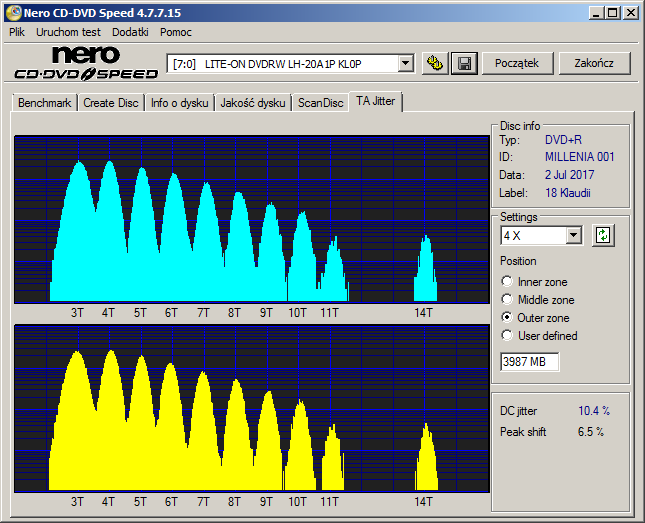
Task: Maximize the Nero CD-DVD Speed window
Action: point(612,13)
